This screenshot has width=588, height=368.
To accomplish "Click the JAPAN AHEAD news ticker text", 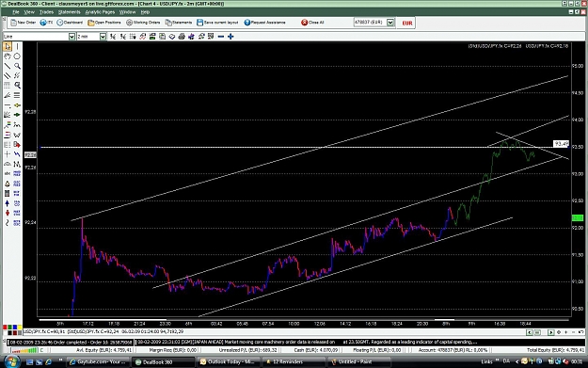I will pyautogui.click(x=307, y=342).
